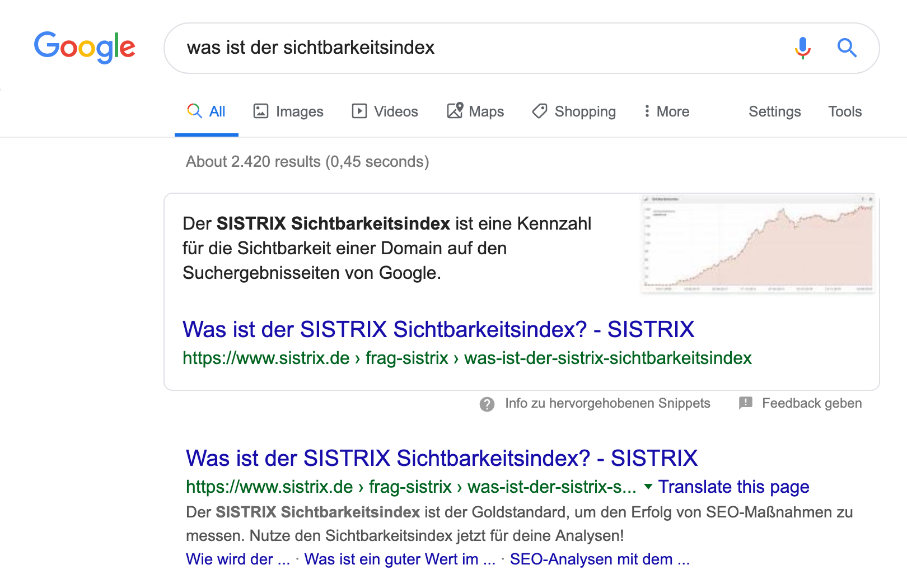Select the All results tab
The height and width of the screenshot is (588, 907).
(x=207, y=111)
